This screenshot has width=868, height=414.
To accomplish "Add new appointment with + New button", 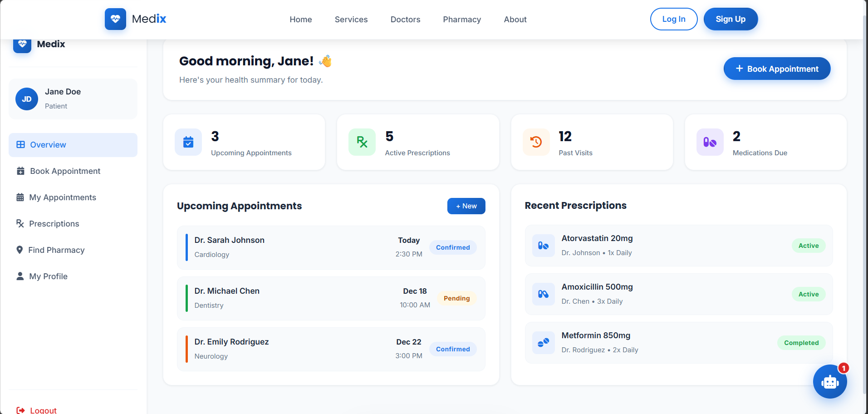I will click(x=466, y=206).
